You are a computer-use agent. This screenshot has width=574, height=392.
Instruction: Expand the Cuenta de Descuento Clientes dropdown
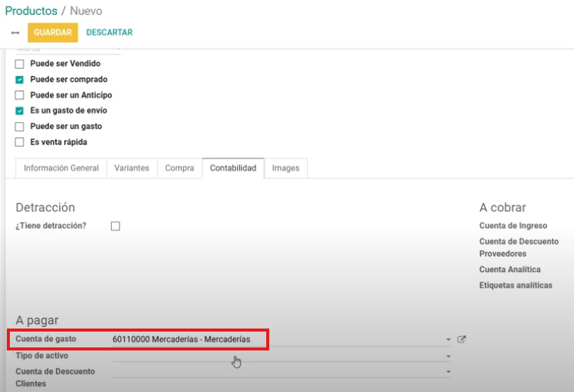pyautogui.click(x=448, y=372)
